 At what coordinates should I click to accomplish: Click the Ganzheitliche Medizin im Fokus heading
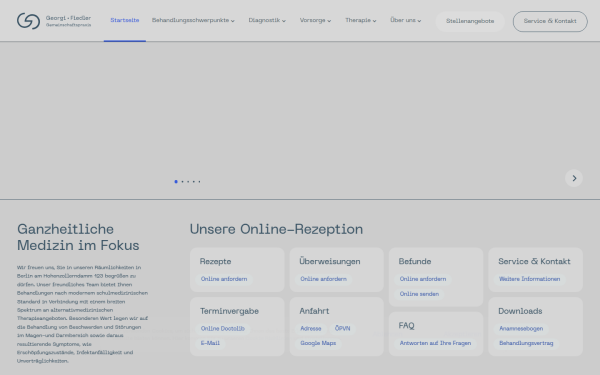pyautogui.click(x=78, y=237)
